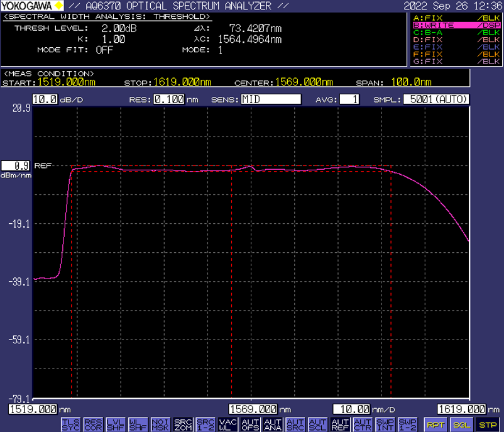
Task: Select the NOI MSK noise mask icon
Action: click(x=160, y=424)
